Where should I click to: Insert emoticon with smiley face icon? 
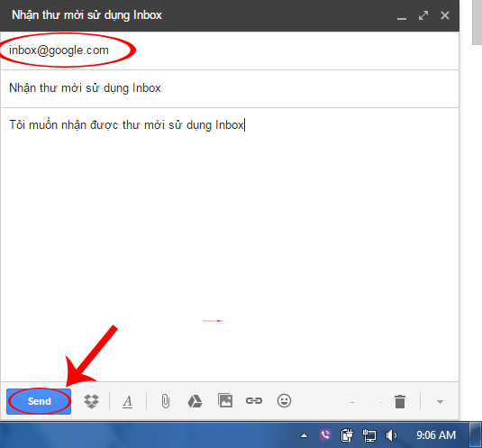pos(284,400)
